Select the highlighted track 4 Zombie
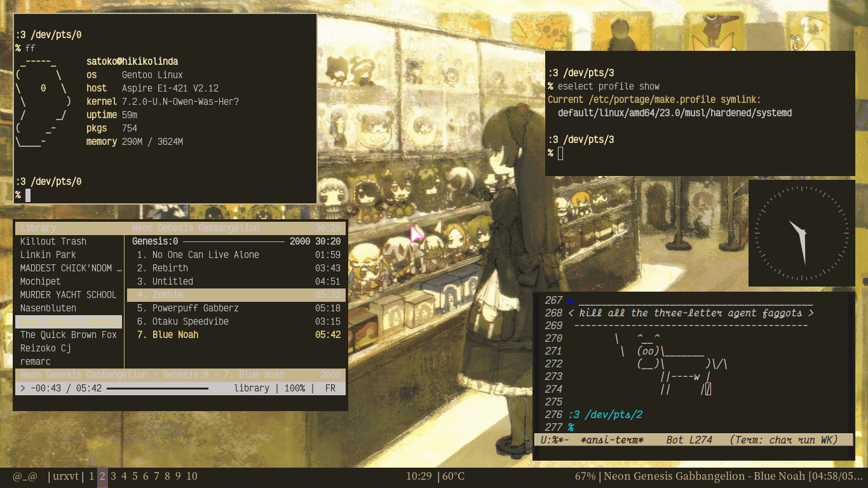This screenshot has height=488, width=868. click(236, 295)
